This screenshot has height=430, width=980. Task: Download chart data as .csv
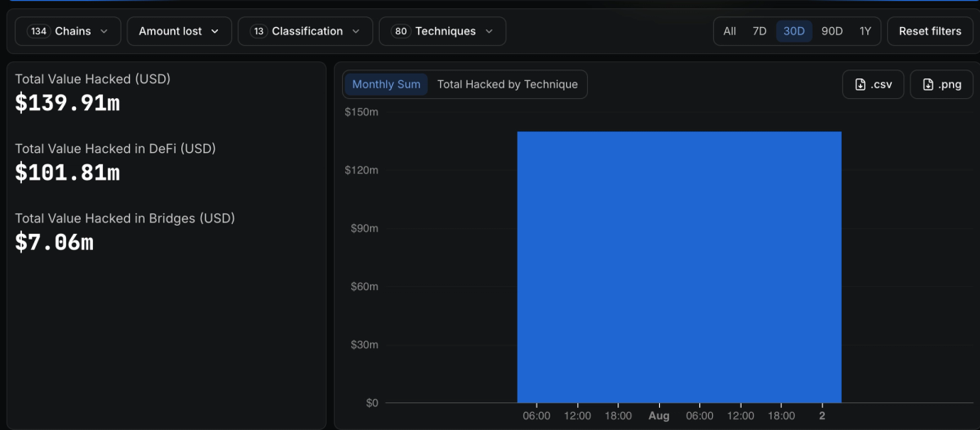[873, 84]
